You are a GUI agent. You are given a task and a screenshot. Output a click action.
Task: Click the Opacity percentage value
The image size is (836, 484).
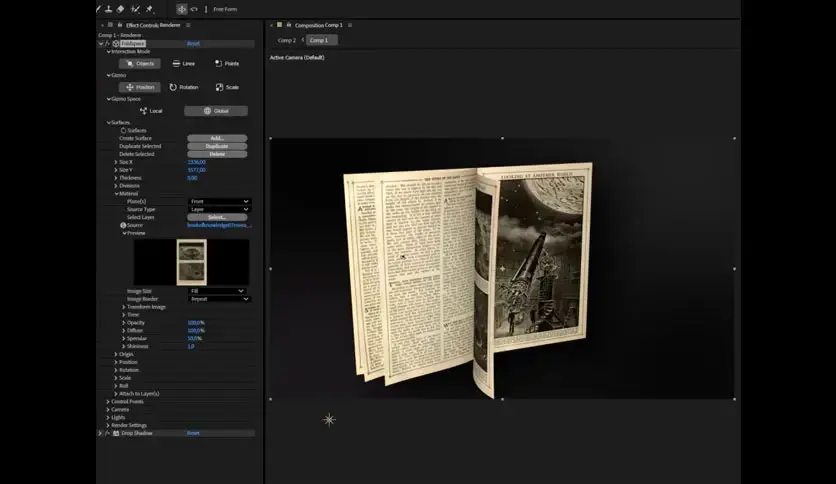(x=196, y=323)
